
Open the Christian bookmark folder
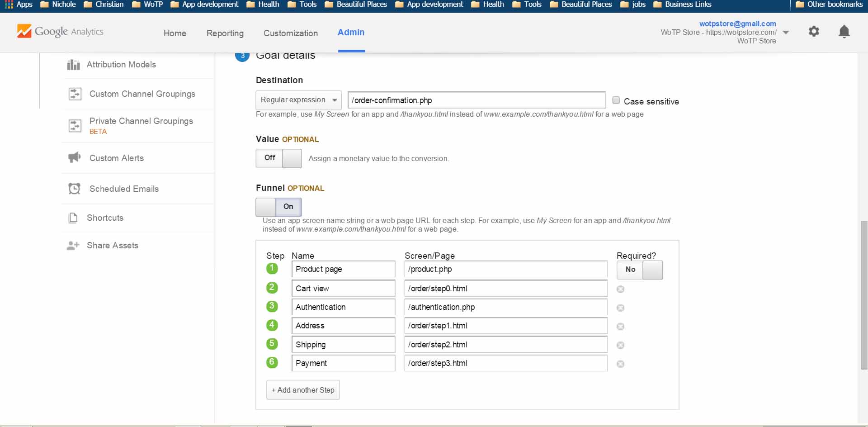[x=104, y=4]
